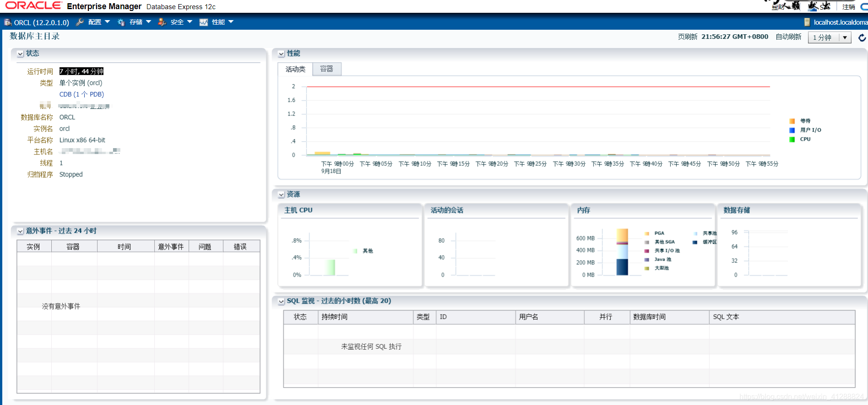The height and width of the screenshot is (405, 868).
Task: Switch to the 活动类 tab
Action: tap(295, 69)
